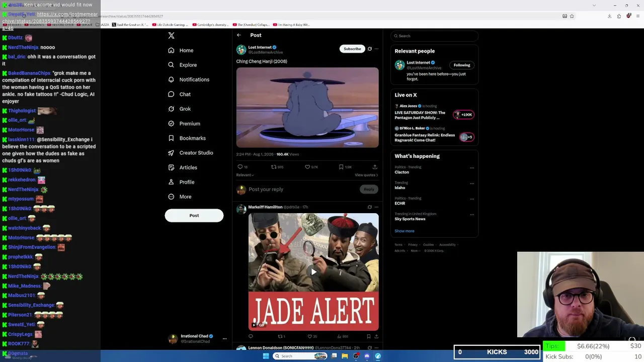This screenshot has height=362, width=644.
Task: Toggle the Following button for Lost Internet
Action: 462,65
